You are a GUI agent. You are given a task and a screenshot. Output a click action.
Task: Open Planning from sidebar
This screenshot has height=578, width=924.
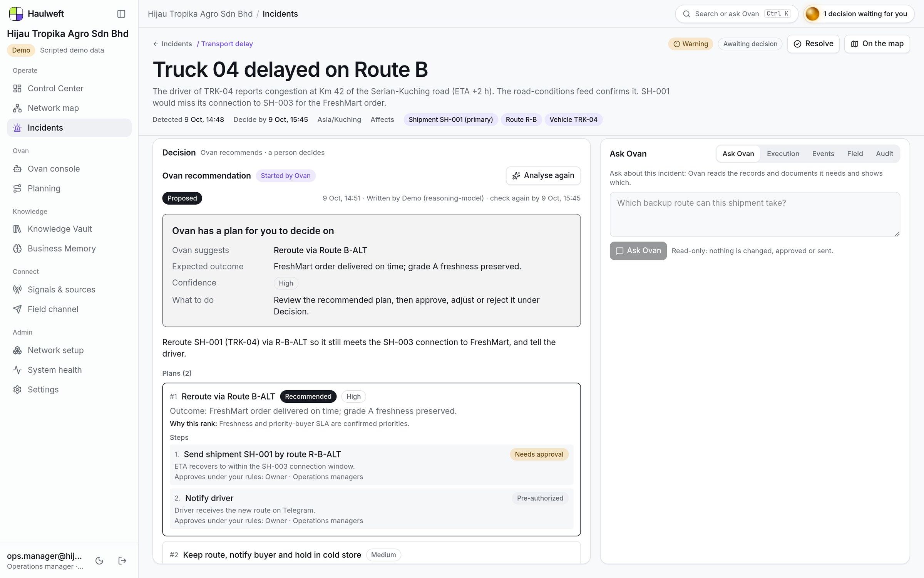point(69,188)
